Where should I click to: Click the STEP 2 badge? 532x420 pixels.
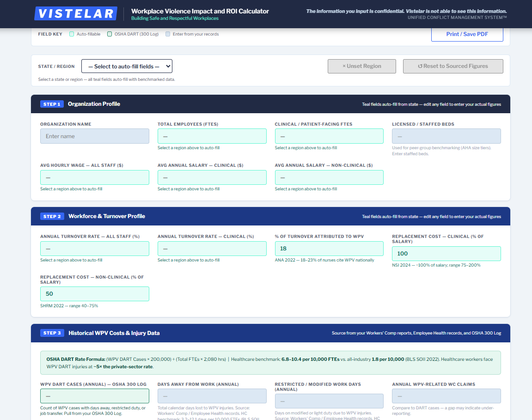[x=52, y=216]
